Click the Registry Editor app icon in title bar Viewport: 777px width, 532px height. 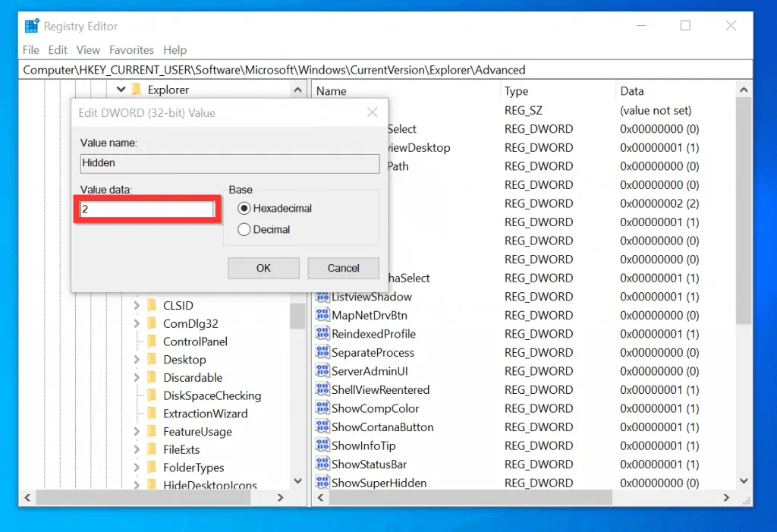(x=32, y=26)
